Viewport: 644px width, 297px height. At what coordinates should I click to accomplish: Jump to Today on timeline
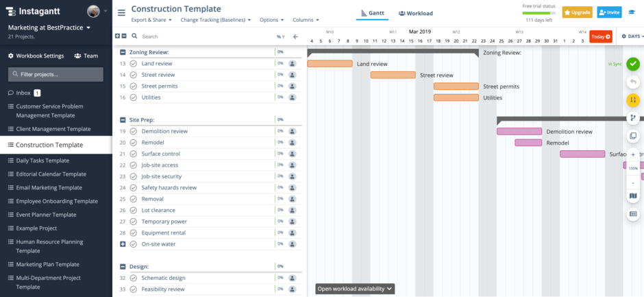coord(600,36)
